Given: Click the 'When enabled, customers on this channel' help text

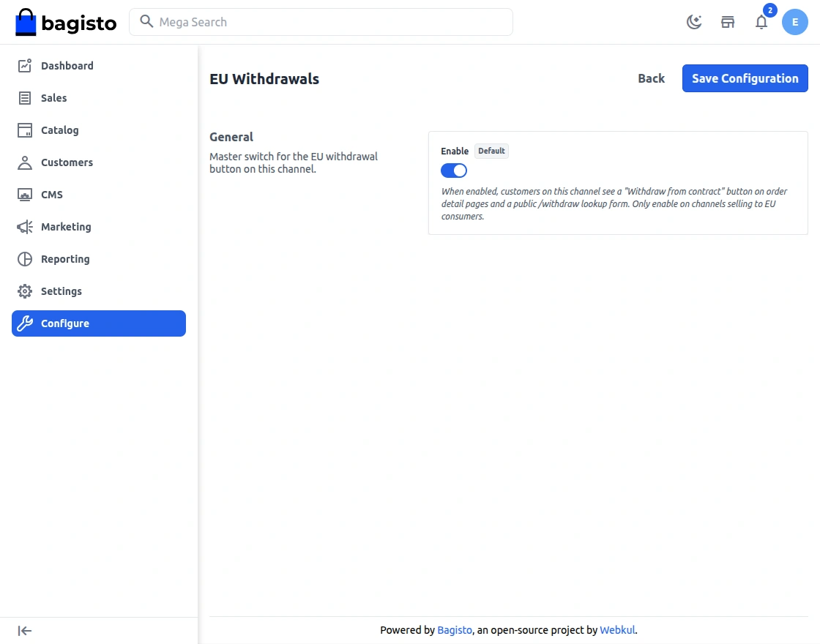Looking at the screenshot, I should pyautogui.click(x=614, y=204).
